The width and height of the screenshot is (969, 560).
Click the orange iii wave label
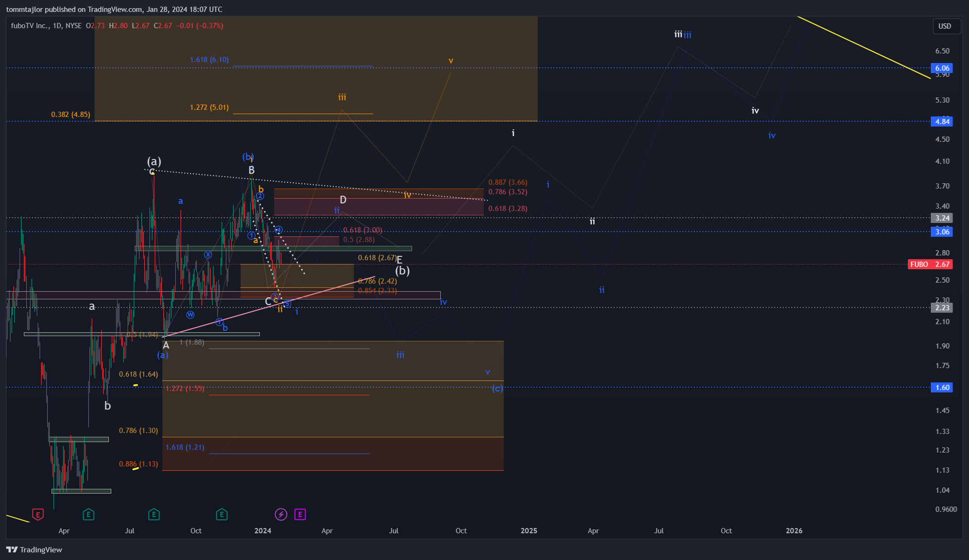[342, 97]
